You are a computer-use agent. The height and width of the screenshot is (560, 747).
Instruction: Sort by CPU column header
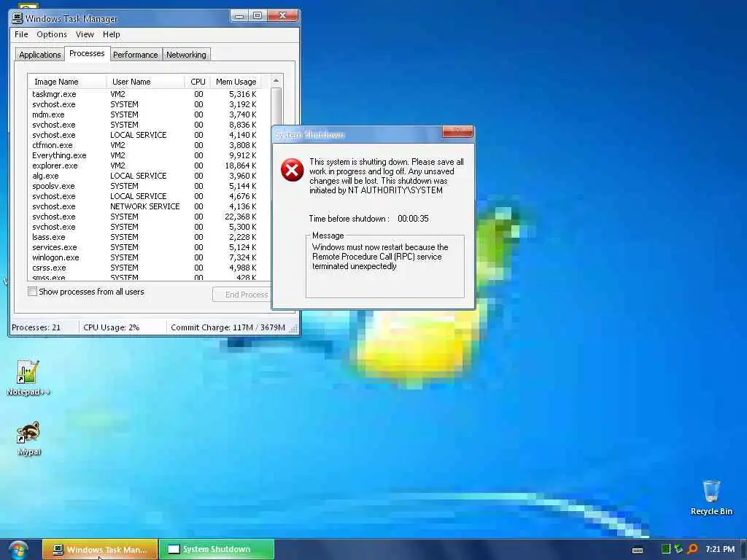[x=198, y=82]
